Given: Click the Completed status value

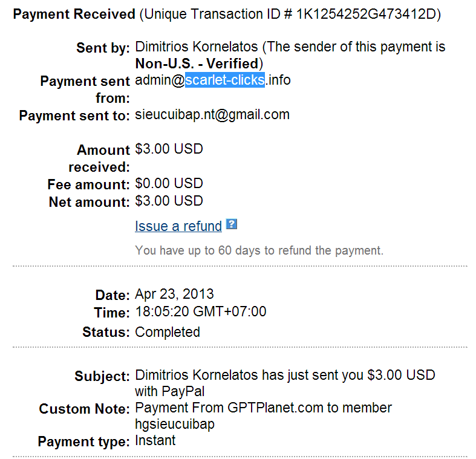Looking at the screenshot, I should [x=168, y=332].
